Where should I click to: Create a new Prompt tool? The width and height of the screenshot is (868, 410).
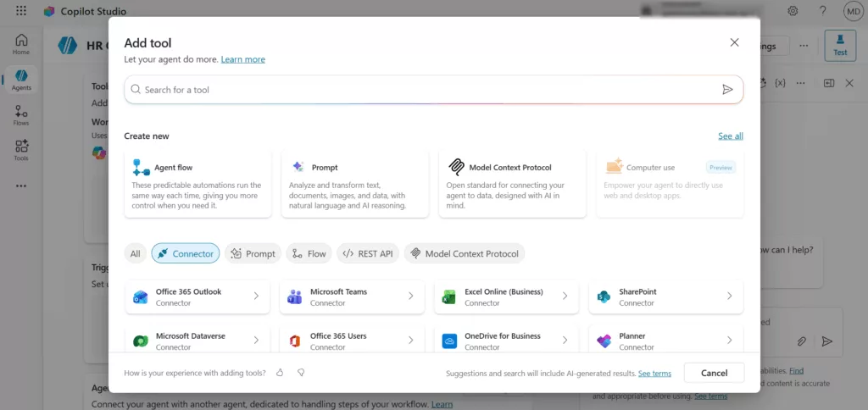[x=355, y=185]
